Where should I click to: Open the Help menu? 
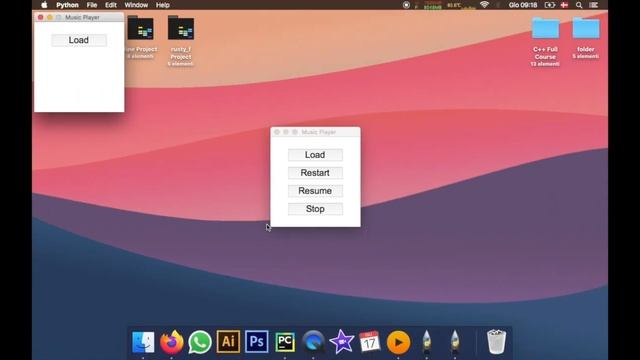click(162, 5)
